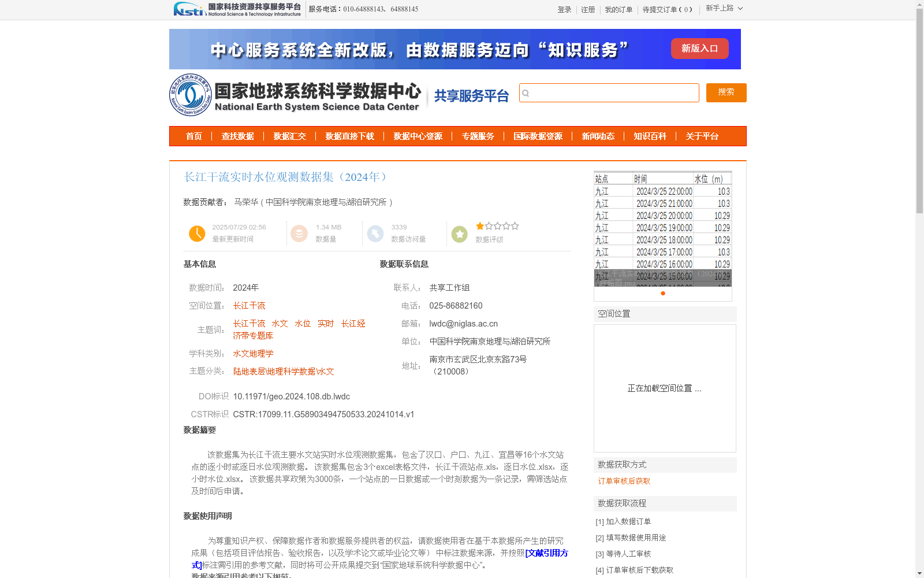Open the 国际数据资源 navigation menu

[x=538, y=136]
